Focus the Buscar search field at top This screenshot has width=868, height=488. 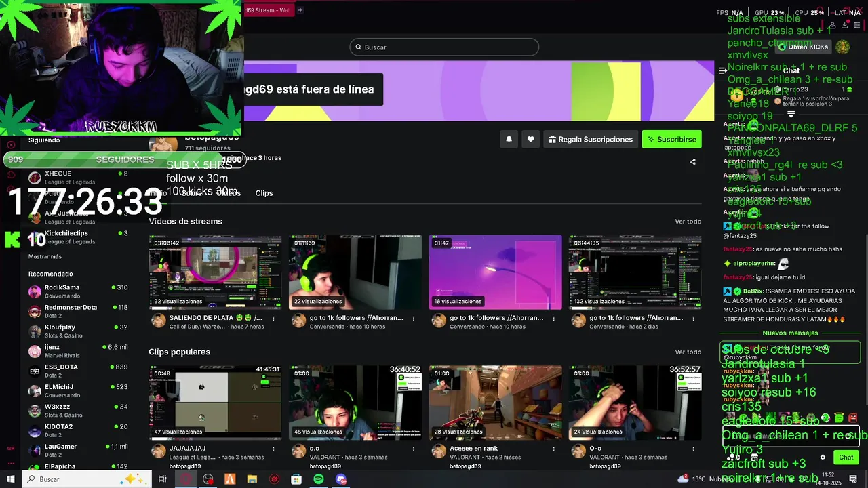click(x=444, y=47)
